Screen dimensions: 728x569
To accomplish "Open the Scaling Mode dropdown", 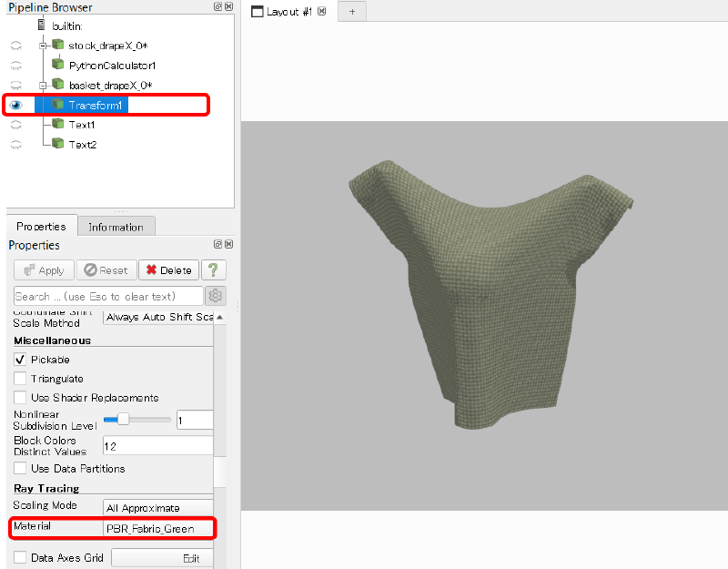I will pos(157,507).
